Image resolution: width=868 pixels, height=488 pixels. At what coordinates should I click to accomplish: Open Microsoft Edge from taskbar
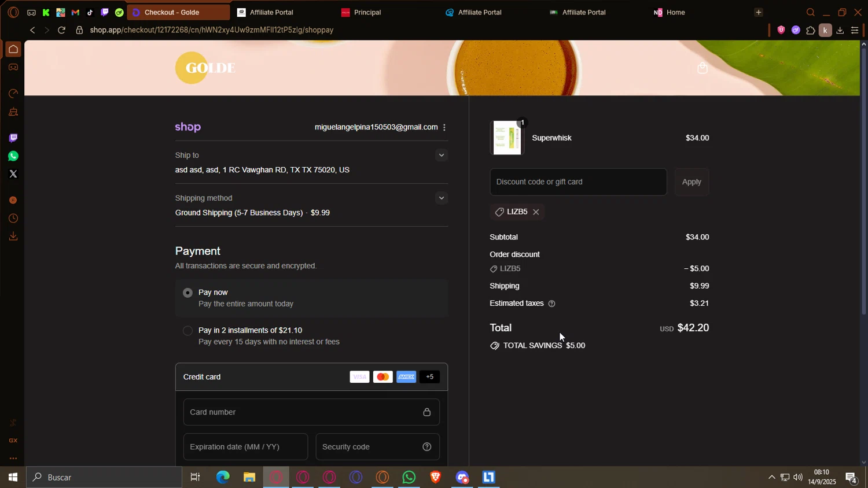coord(223,477)
